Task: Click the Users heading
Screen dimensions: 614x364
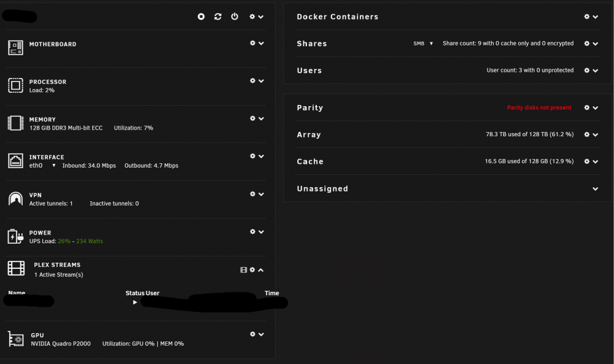Action: coord(309,71)
